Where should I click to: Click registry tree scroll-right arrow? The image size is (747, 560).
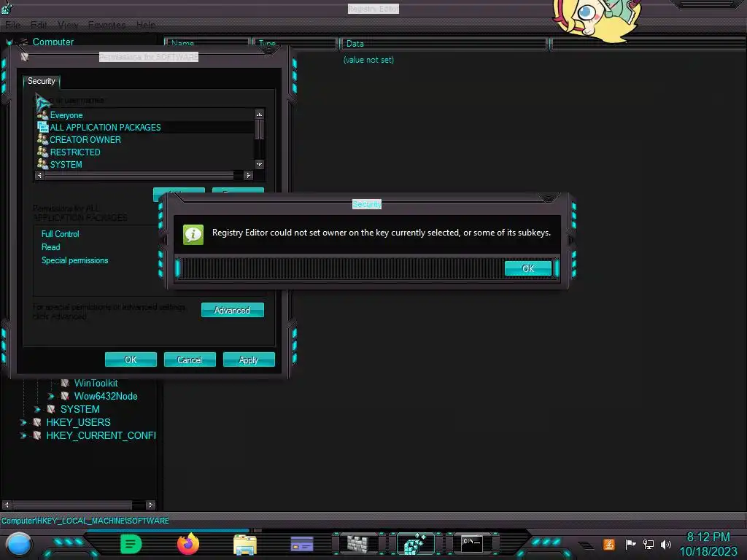pos(150,505)
